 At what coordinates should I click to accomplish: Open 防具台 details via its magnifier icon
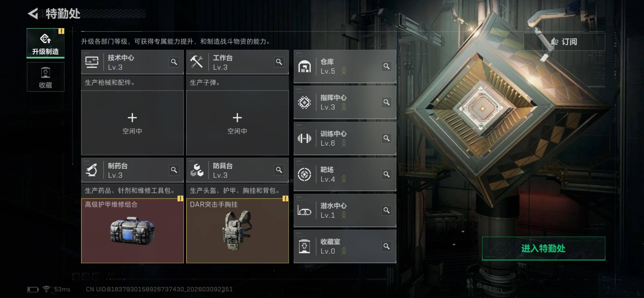279,170
